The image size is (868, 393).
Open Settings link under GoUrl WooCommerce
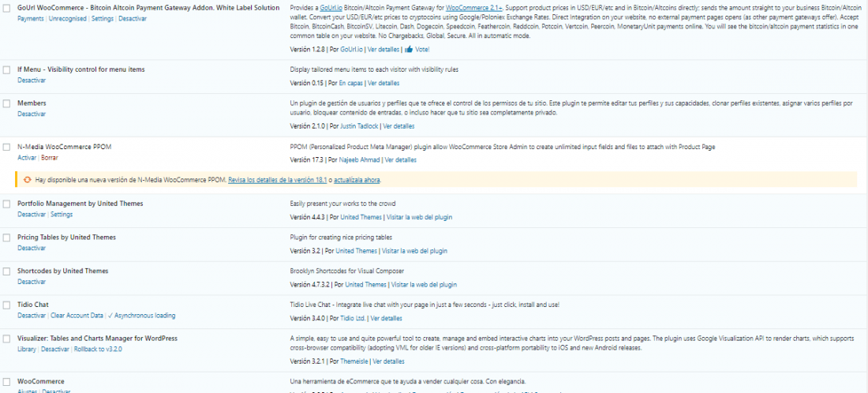coord(103,19)
